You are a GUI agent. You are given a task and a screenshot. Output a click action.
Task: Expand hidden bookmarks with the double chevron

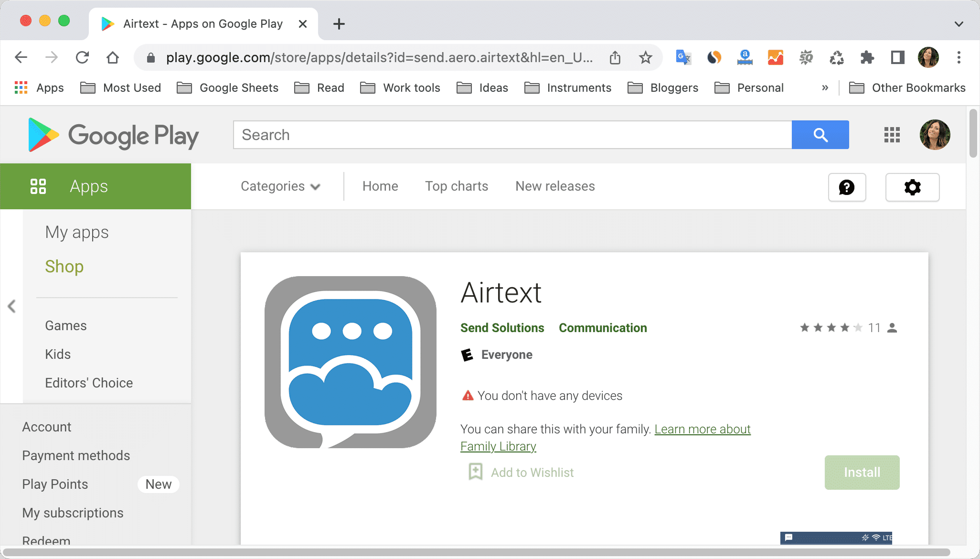[x=825, y=87]
